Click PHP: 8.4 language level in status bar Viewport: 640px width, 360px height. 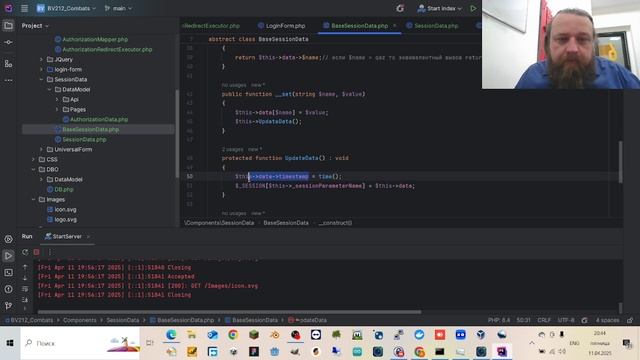pos(499,320)
